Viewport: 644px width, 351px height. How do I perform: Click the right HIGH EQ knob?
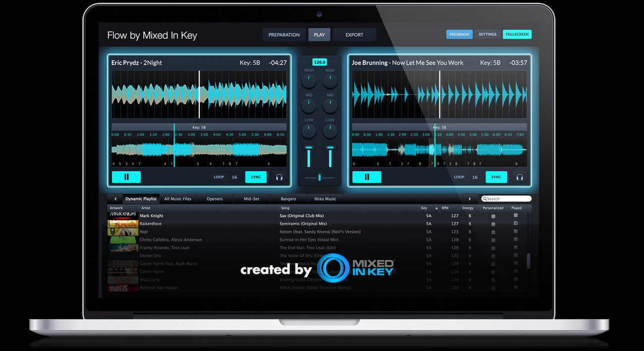click(x=330, y=81)
